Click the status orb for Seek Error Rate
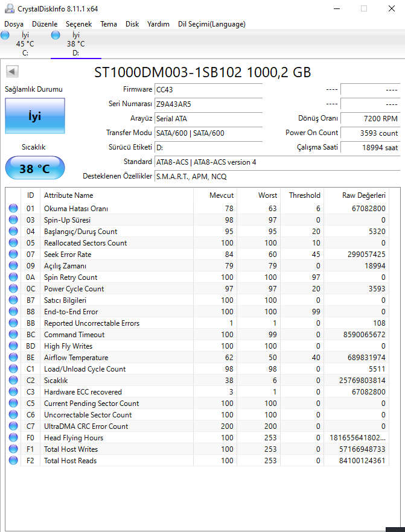Image resolution: width=405 pixels, height=532 pixels. tap(13, 254)
